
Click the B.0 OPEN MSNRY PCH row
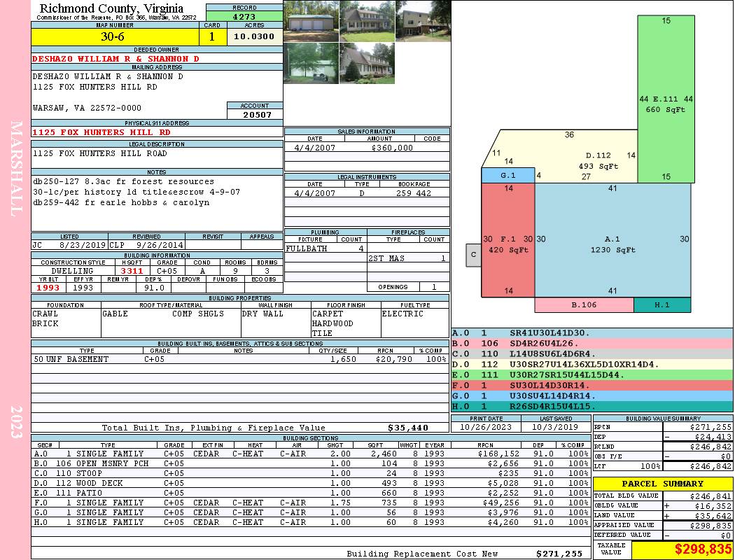311,463
